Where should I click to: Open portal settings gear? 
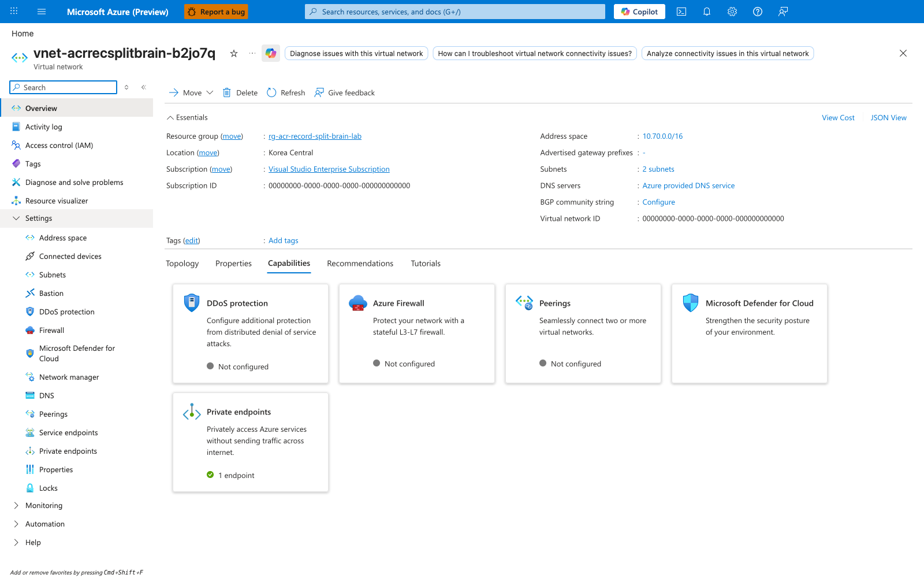[732, 12]
